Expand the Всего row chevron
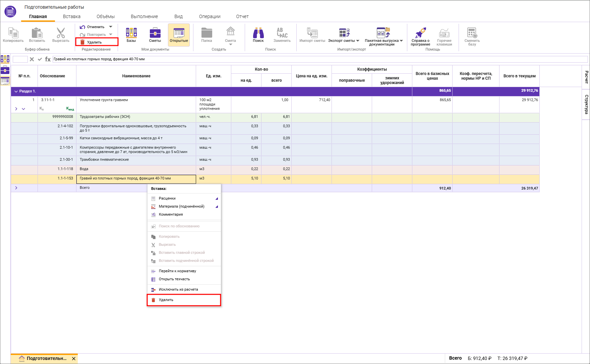The width and height of the screenshot is (590, 364). coord(16,188)
